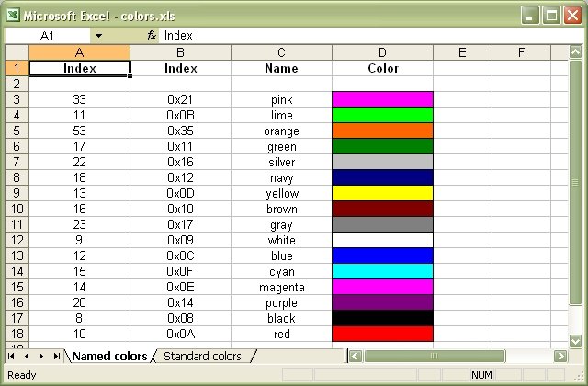Switch to the Standard colors sheet tab
The width and height of the screenshot is (588, 386).
(202, 356)
